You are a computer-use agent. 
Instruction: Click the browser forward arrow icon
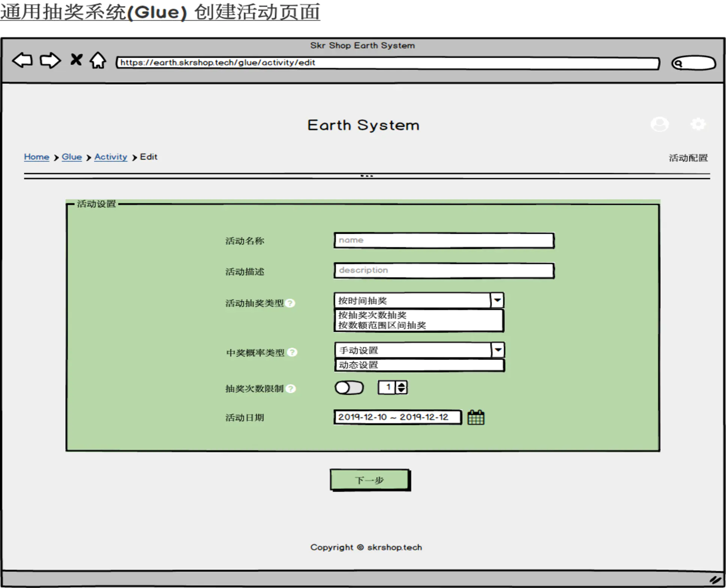(x=50, y=60)
